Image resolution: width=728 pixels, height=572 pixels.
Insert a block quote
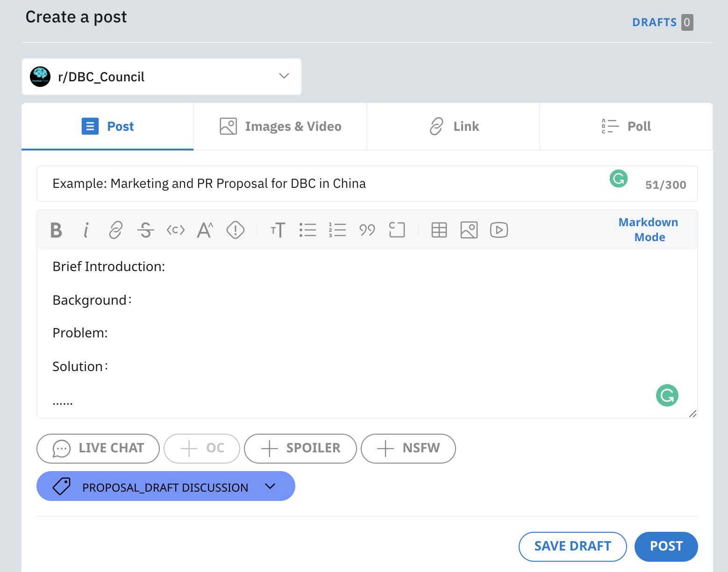point(367,230)
